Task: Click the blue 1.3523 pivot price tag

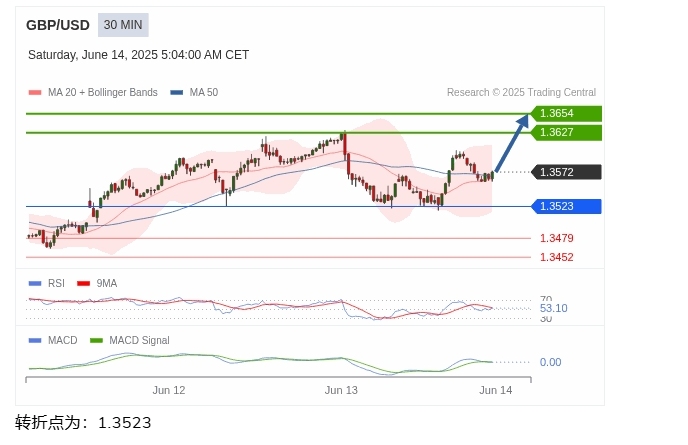Action: (566, 206)
